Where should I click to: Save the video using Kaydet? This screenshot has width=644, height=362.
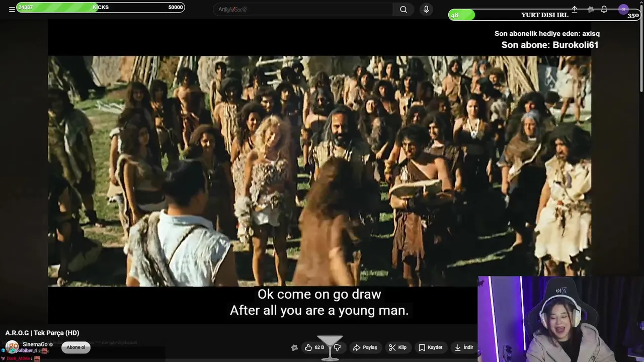pos(431,347)
